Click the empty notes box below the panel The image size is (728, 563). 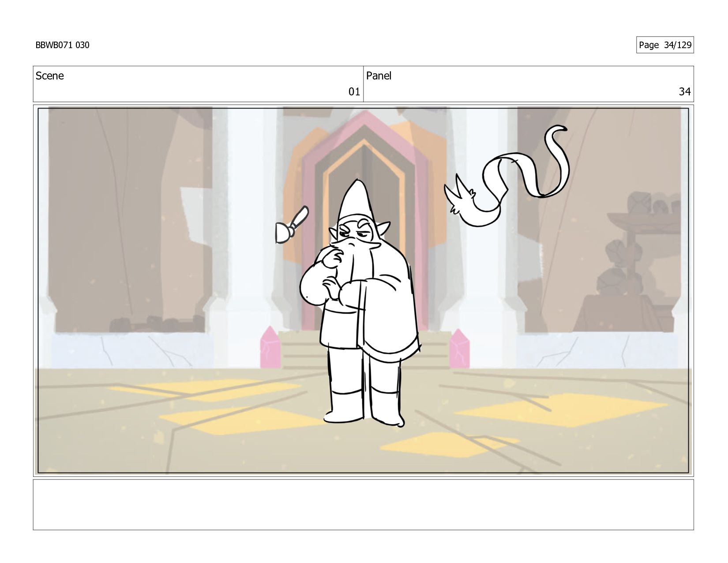pyautogui.click(x=363, y=505)
